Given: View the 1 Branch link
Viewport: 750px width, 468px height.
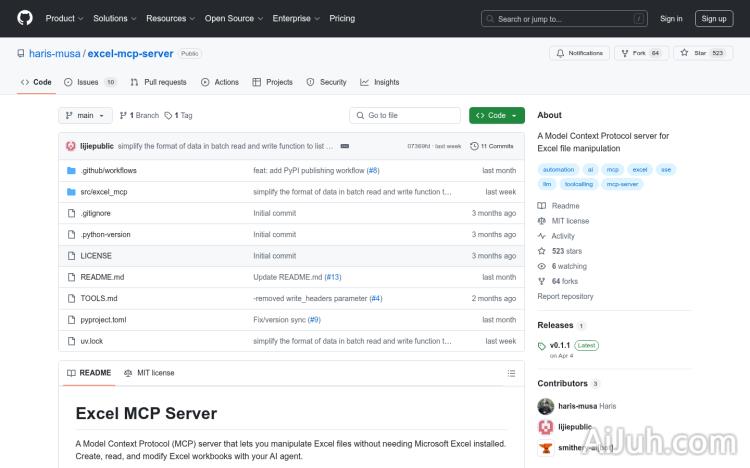Looking at the screenshot, I should click(x=139, y=115).
